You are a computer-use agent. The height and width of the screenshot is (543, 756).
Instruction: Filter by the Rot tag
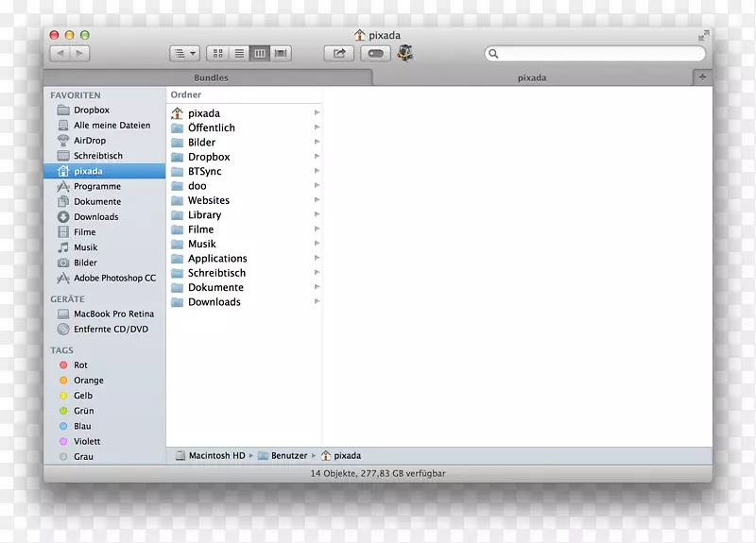[104, 365]
